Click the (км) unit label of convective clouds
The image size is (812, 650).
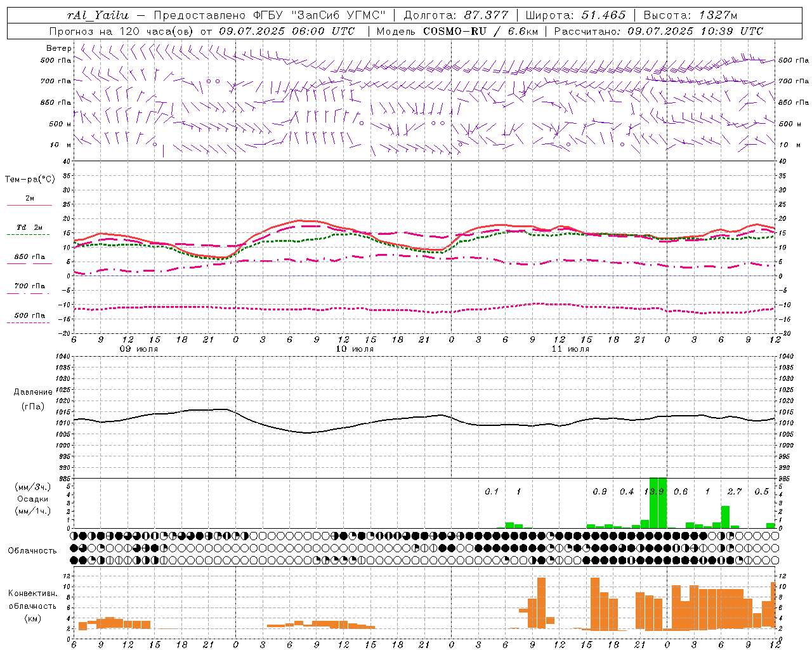(x=32, y=618)
